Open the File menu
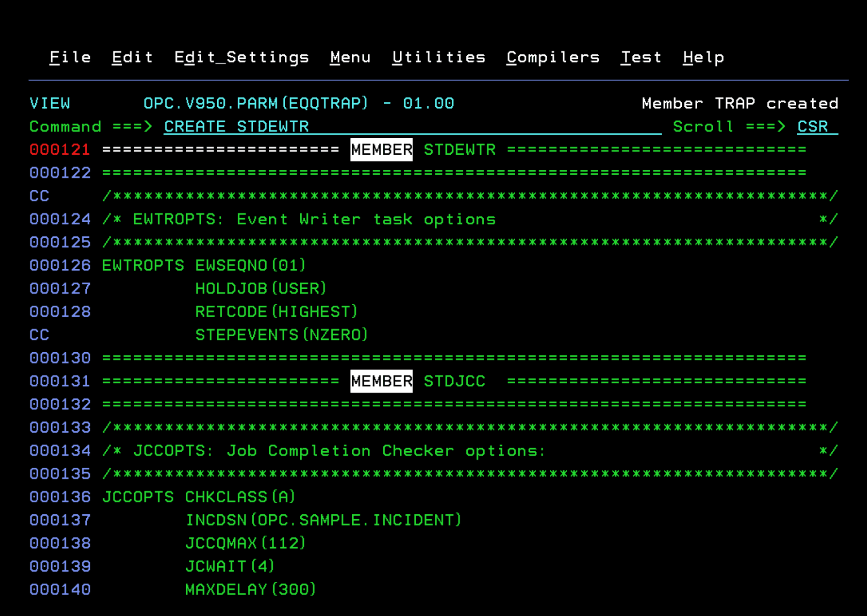 [70, 57]
